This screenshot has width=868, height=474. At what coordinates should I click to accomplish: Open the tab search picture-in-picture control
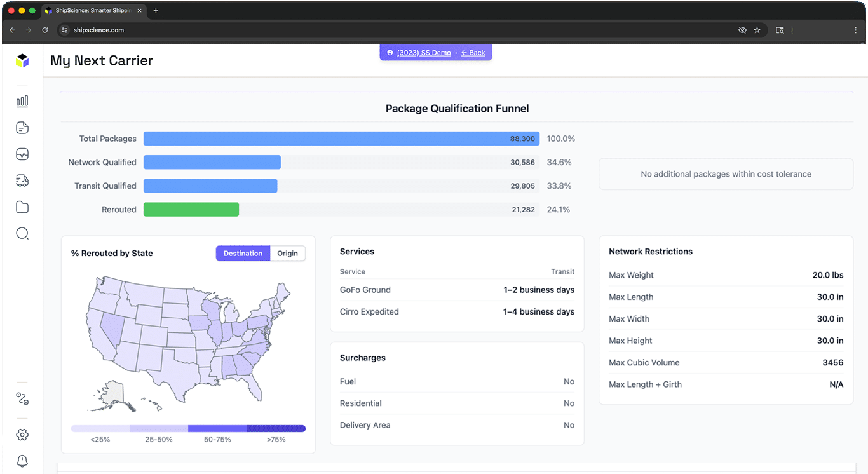[780, 30]
